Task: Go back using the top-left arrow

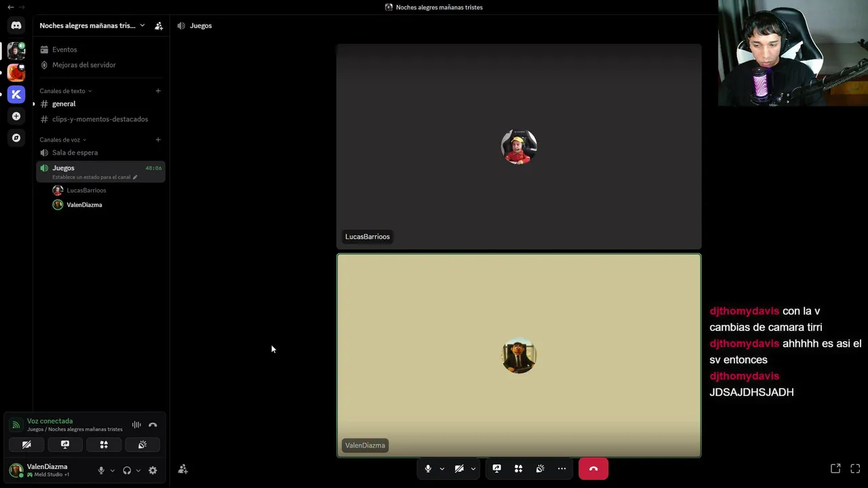Action: pos(10,7)
